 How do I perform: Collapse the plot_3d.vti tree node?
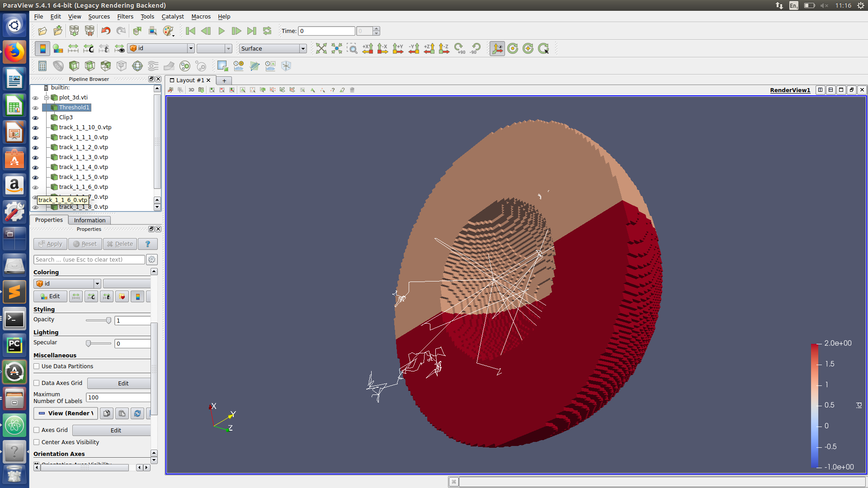[x=46, y=98]
